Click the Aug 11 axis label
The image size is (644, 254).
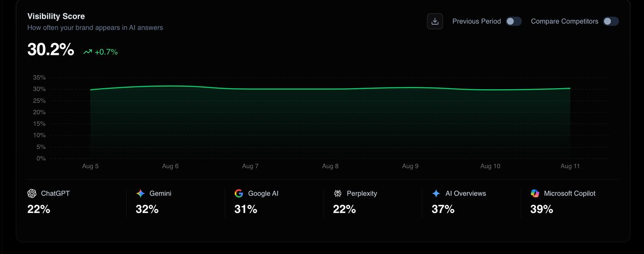[x=570, y=166]
